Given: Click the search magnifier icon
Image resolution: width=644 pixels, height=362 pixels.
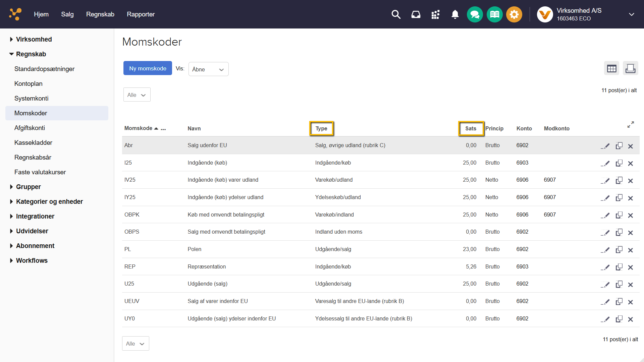Looking at the screenshot, I should tap(396, 14).
